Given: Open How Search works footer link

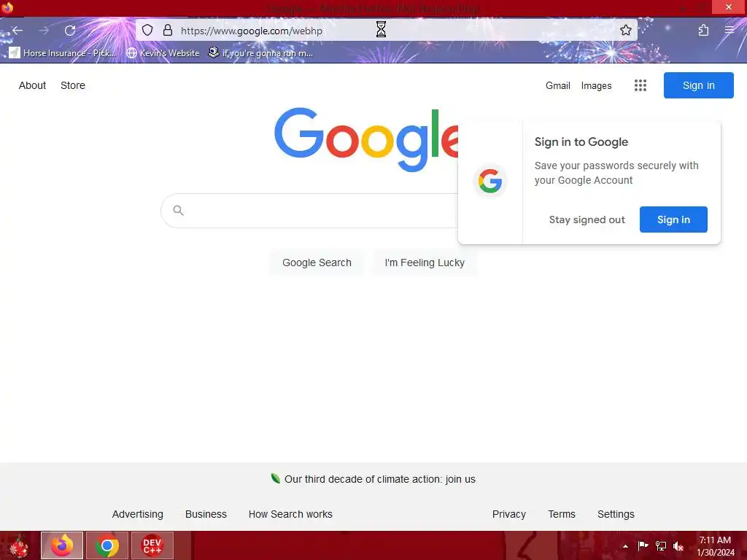Looking at the screenshot, I should [290, 514].
